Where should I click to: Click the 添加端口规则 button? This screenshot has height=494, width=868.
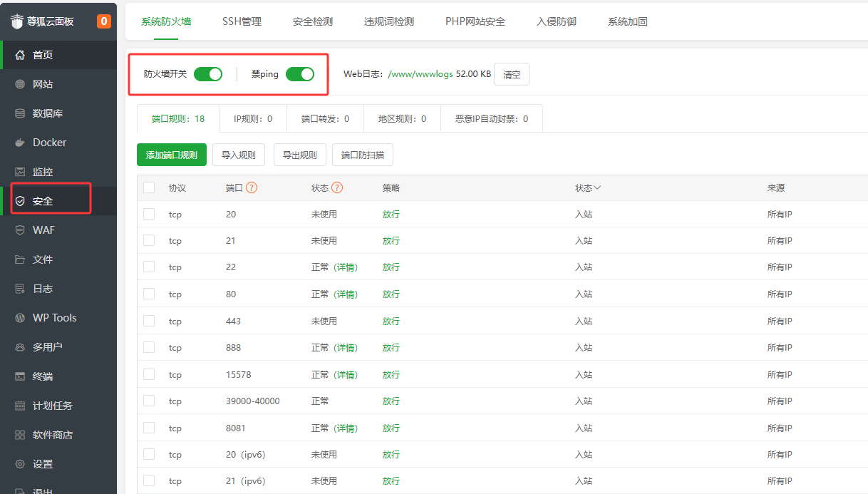point(172,155)
